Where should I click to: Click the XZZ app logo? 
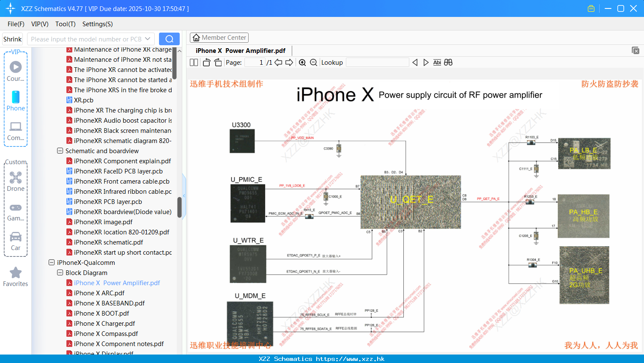(11, 8)
